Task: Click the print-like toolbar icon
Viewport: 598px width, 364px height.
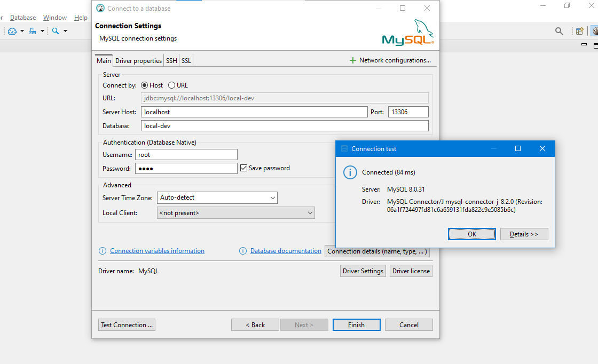Action: click(x=33, y=31)
